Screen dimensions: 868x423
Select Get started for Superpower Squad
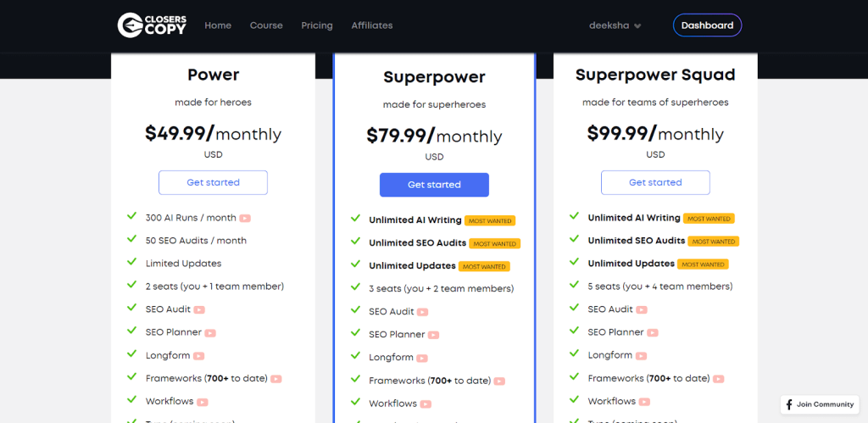coord(655,183)
